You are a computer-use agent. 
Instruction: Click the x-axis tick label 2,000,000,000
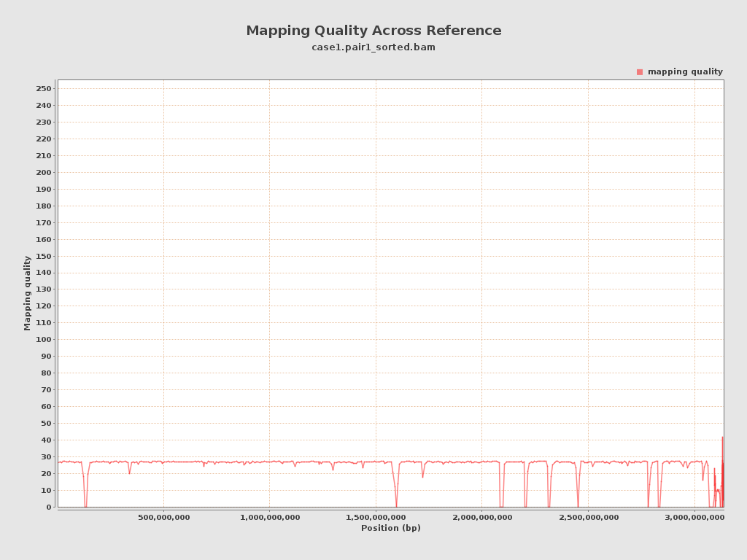pyautogui.click(x=482, y=517)
